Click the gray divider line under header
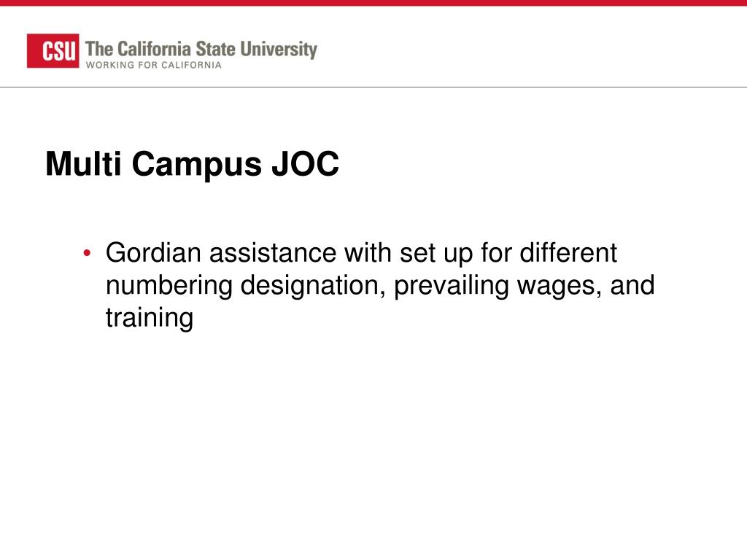This screenshot has height=560, width=747. (x=373, y=87)
